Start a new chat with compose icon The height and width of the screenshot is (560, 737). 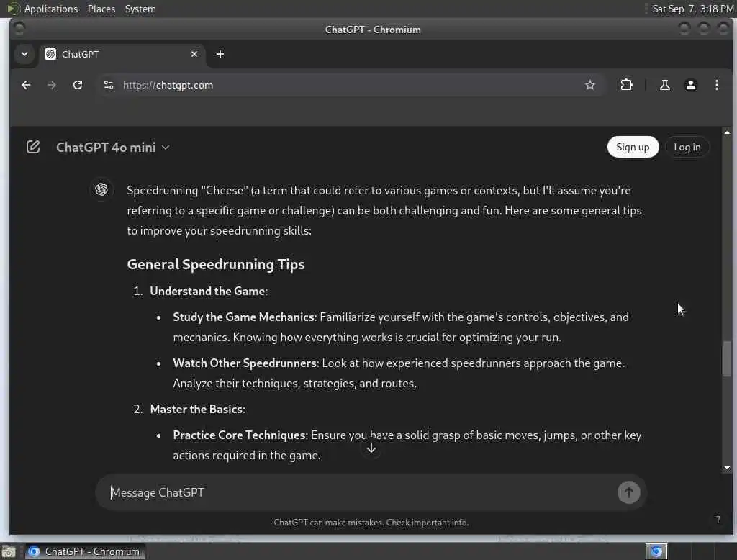(33, 147)
